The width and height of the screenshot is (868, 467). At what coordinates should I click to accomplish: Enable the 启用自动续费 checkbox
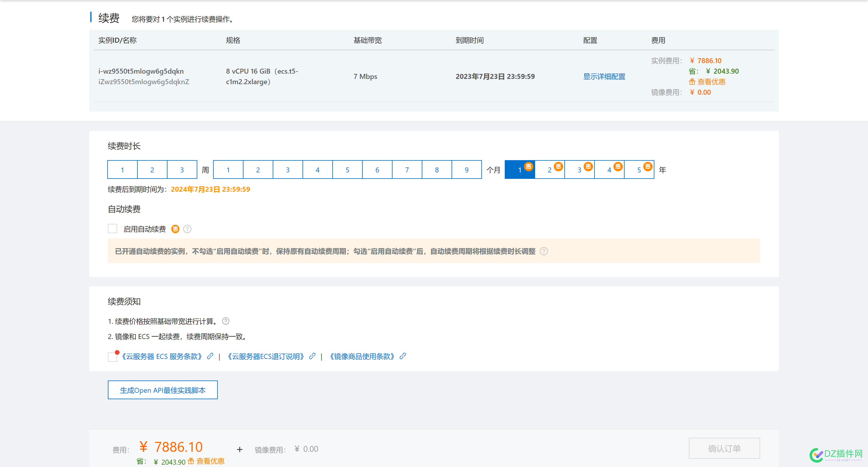tap(113, 229)
